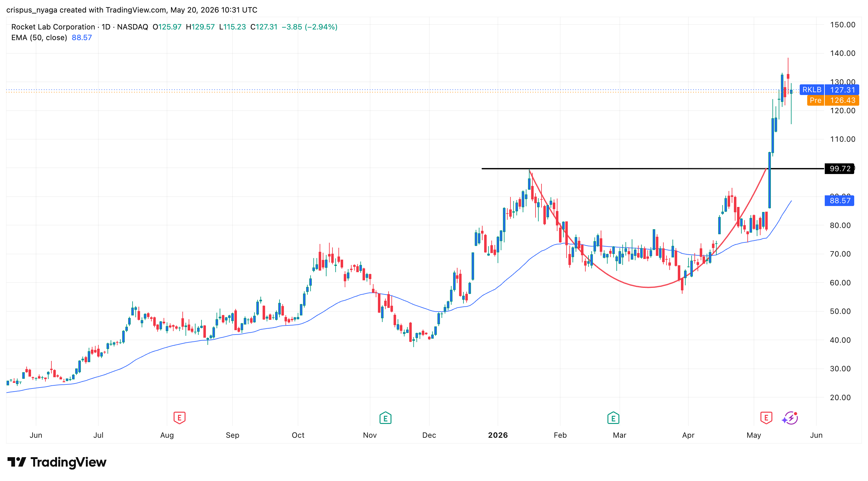Image resolution: width=868 pixels, height=481 pixels.
Task: Click the May earnings marker icon
Action: click(x=766, y=418)
